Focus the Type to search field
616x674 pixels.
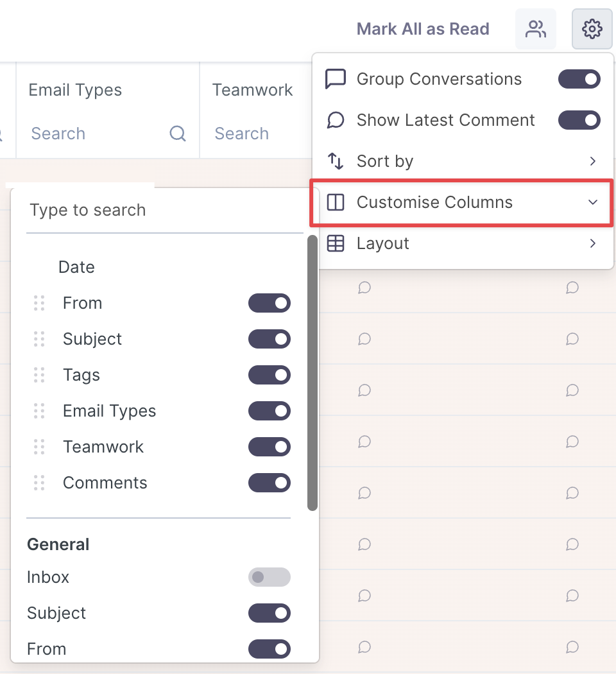tap(164, 211)
